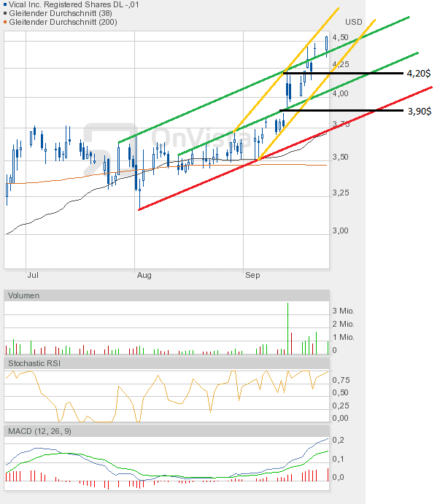
Task: Click the 3,90$ support level label
Action: 418,111
